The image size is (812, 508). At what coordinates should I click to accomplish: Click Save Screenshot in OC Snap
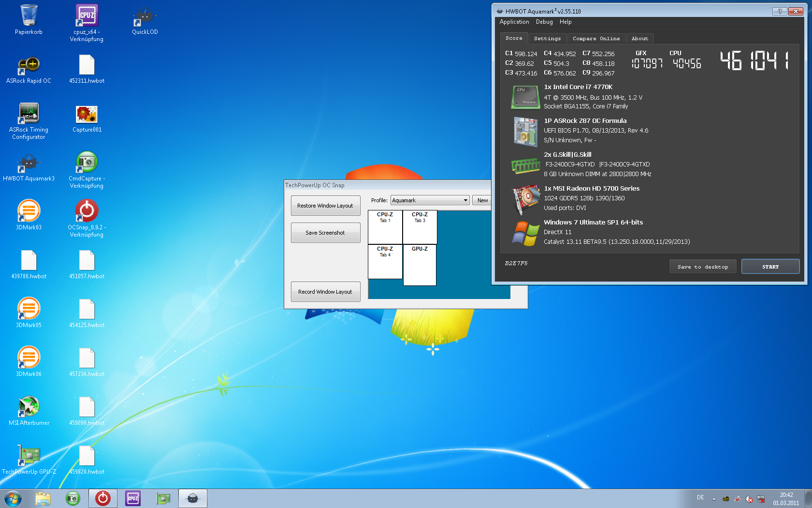click(325, 233)
